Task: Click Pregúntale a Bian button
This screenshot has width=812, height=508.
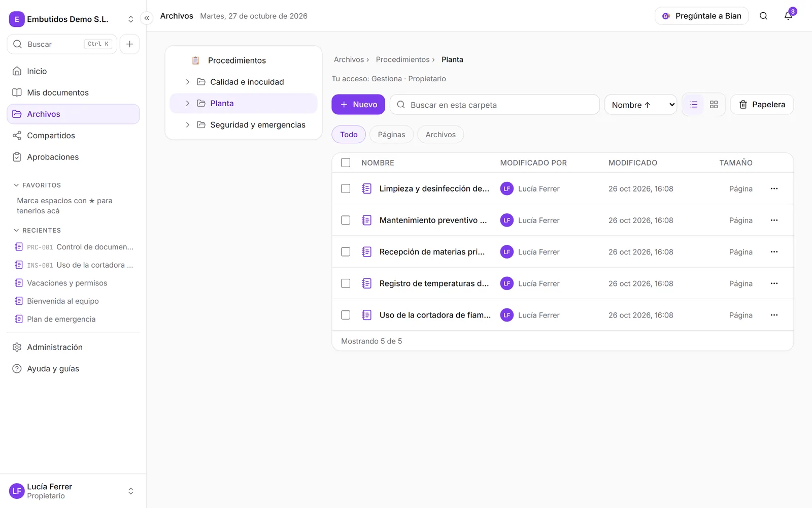Action: [x=701, y=16]
